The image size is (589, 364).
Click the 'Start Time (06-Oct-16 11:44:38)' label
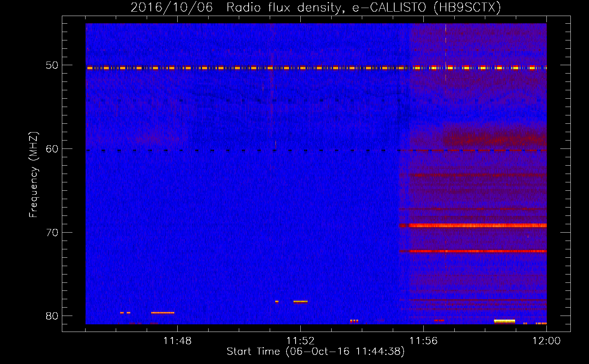click(x=316, y=352)
